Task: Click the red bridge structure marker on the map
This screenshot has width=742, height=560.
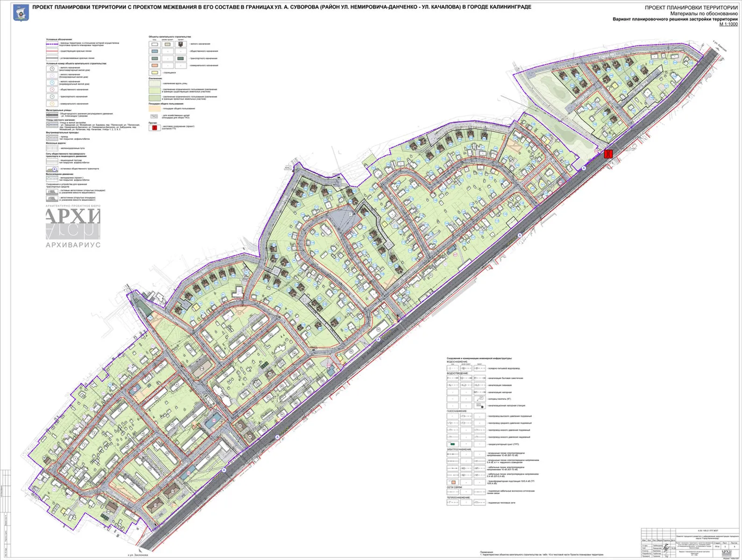Action: (607, 154)
